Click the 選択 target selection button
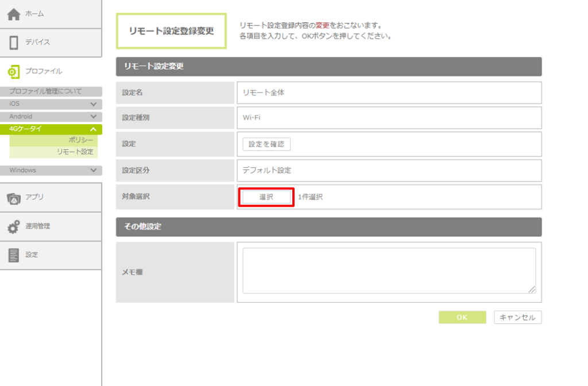Screen dimensions: 588x386 (266, 197)
